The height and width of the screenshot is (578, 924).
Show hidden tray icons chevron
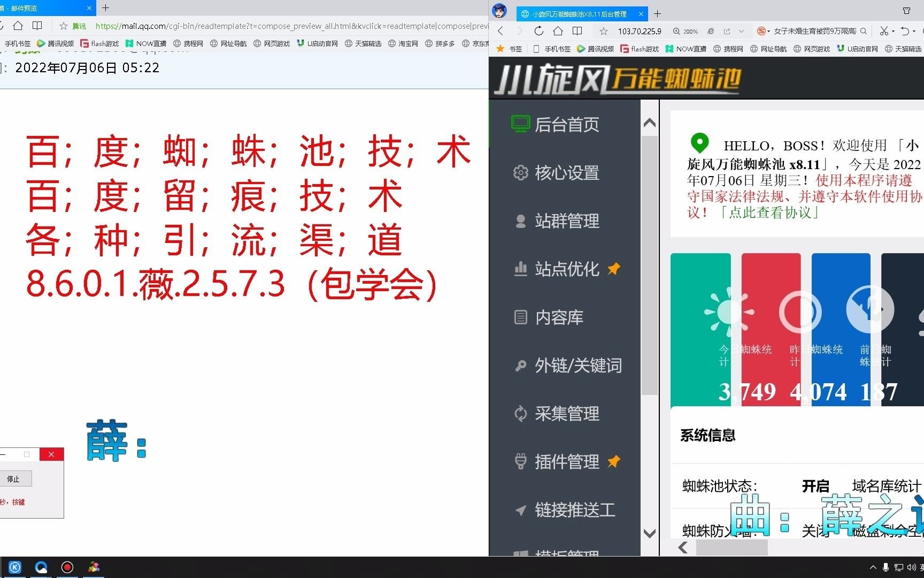pyautogui.click(x=873, y=567)
